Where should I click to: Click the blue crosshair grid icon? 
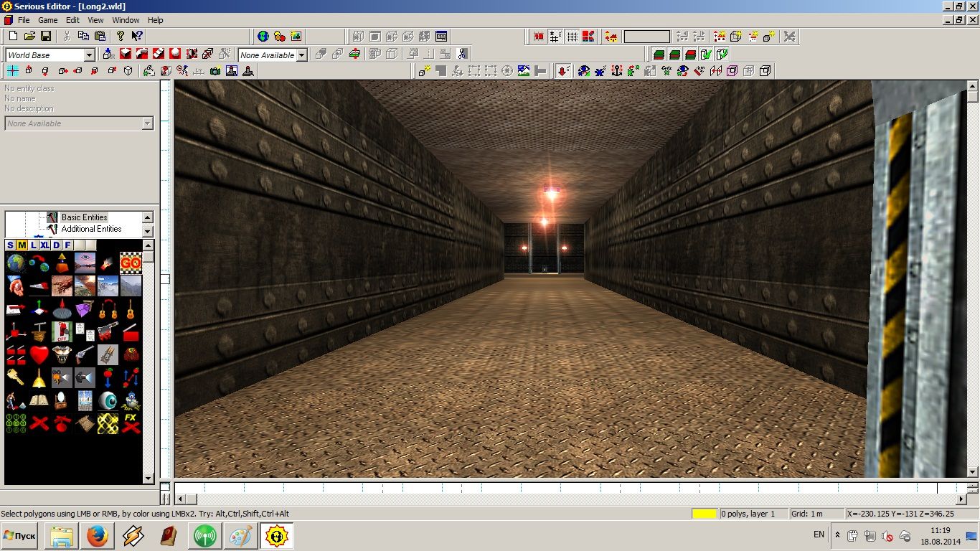point(13,71)
